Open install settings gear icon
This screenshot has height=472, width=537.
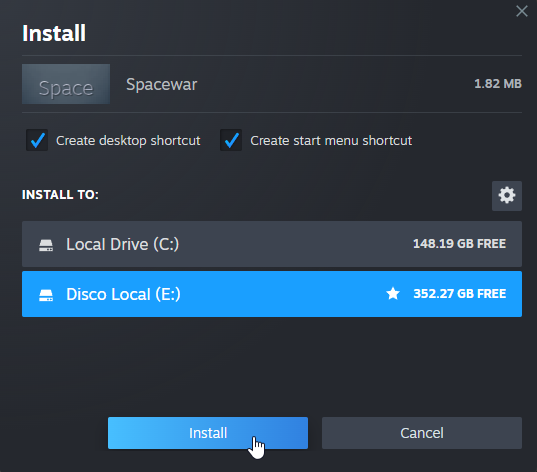(x=507, y=196)
